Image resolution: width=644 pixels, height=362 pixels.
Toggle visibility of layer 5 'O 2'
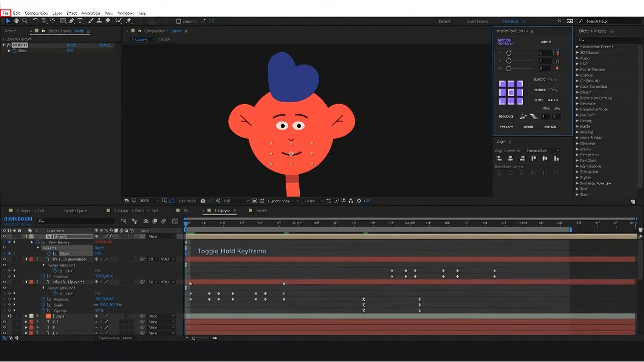pos(4,322)
